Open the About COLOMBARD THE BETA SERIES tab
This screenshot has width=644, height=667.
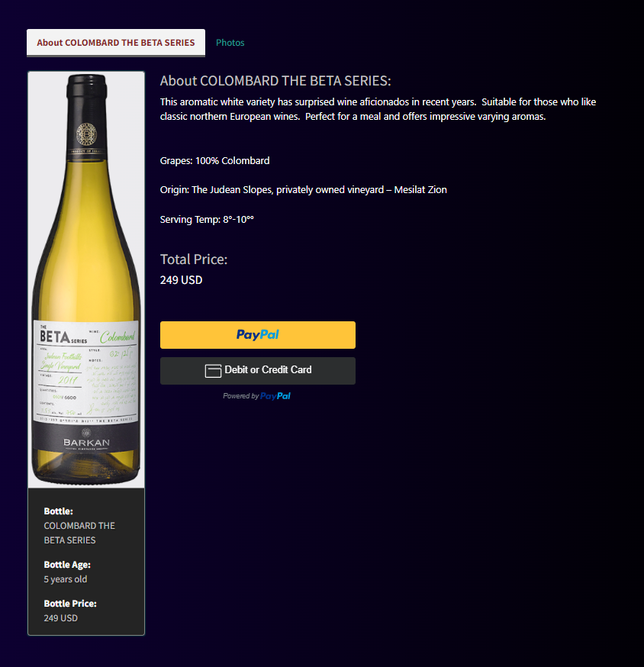116,43
